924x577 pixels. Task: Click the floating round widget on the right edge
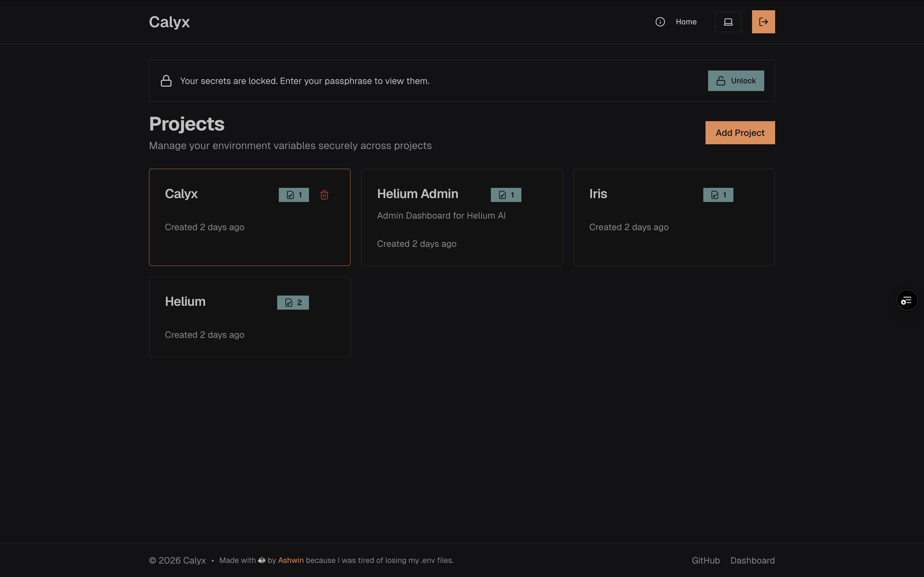point(907,300)
